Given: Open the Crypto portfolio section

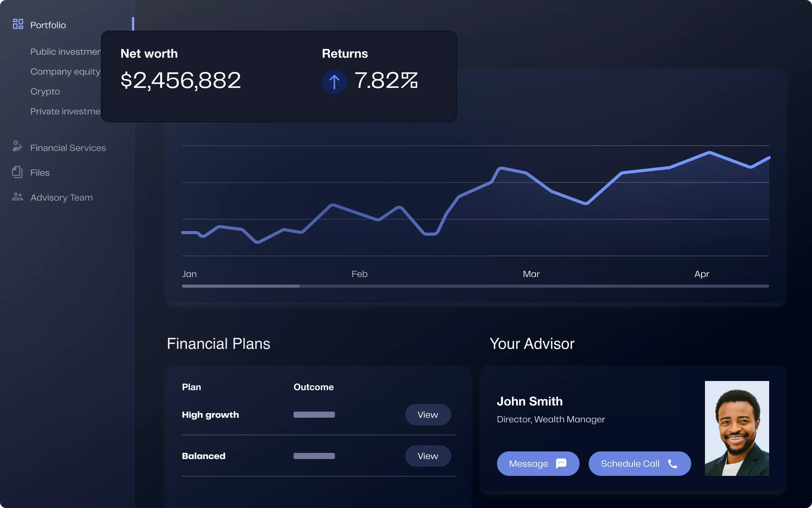Looking at the screenshot, I should coord(45,91).
